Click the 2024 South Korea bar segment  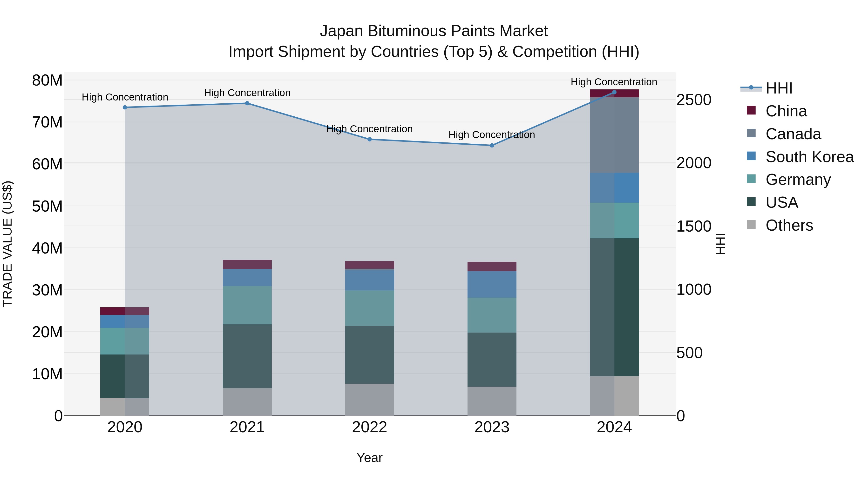point(614,188)
